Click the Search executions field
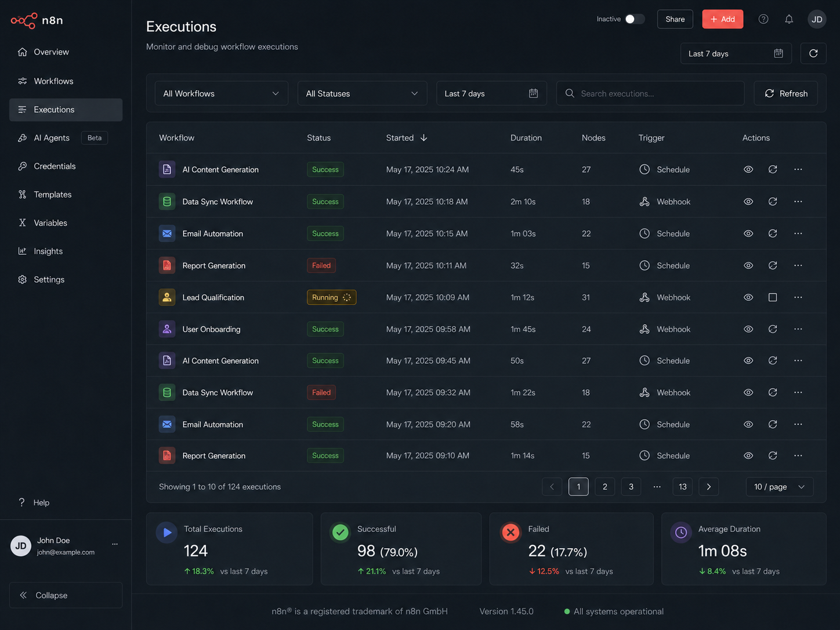 (x=650, y=93)
